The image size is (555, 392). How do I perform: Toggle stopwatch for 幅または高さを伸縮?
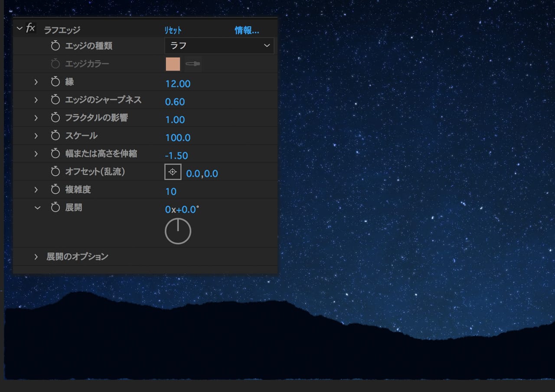(55, 154)
